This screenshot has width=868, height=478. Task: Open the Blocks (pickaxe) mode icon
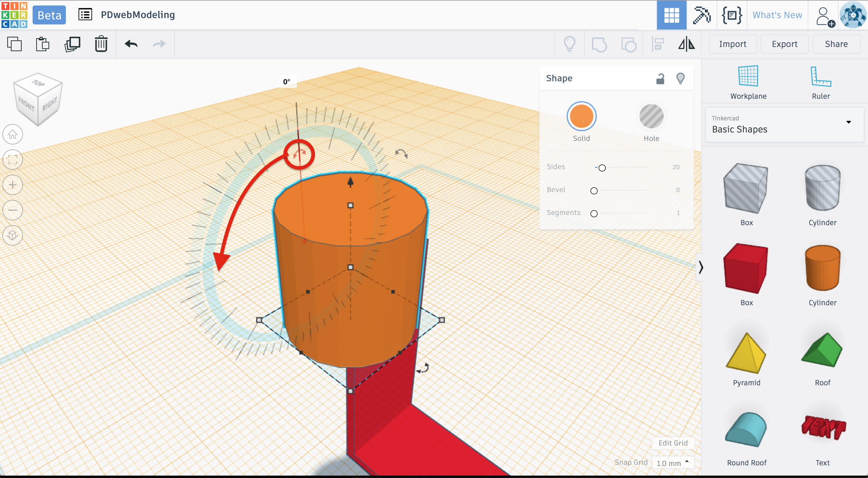[701, 15]
